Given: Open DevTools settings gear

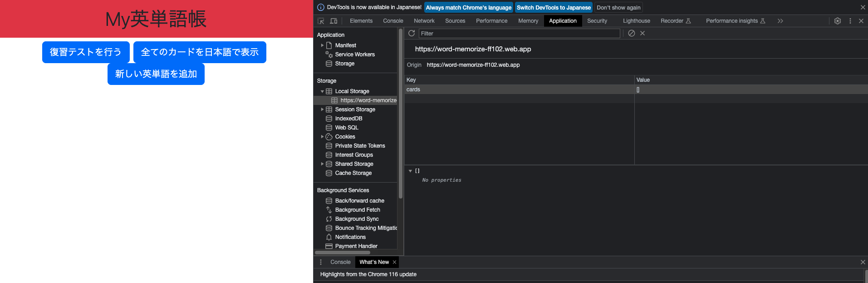Looking at the screenshot, I should click(838, 21).
